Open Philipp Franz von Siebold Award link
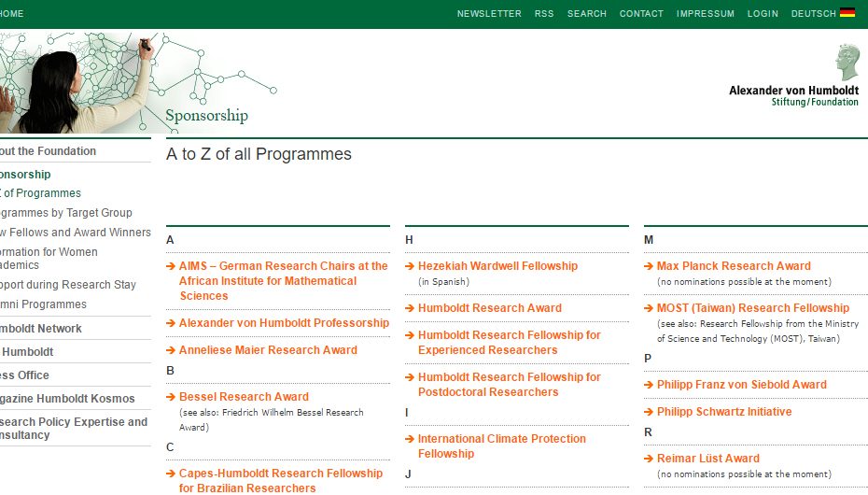The image size is (868, 495). pyautogui.click(x=741, y=384)
